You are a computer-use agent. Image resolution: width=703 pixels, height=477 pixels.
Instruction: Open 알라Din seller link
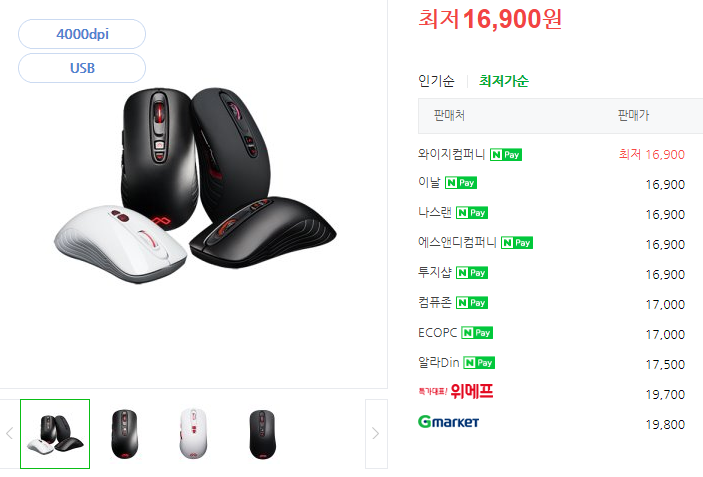[438, 362]
